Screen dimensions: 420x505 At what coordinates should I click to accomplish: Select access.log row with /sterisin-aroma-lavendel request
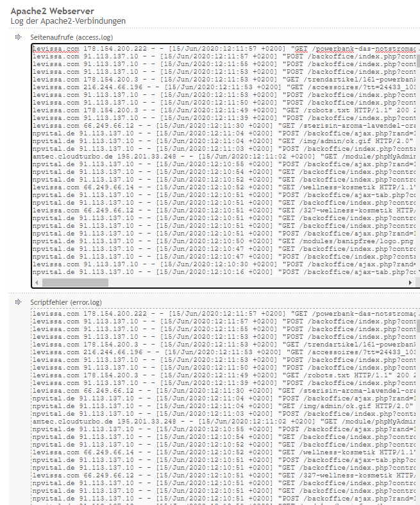[x=224, y=126]
